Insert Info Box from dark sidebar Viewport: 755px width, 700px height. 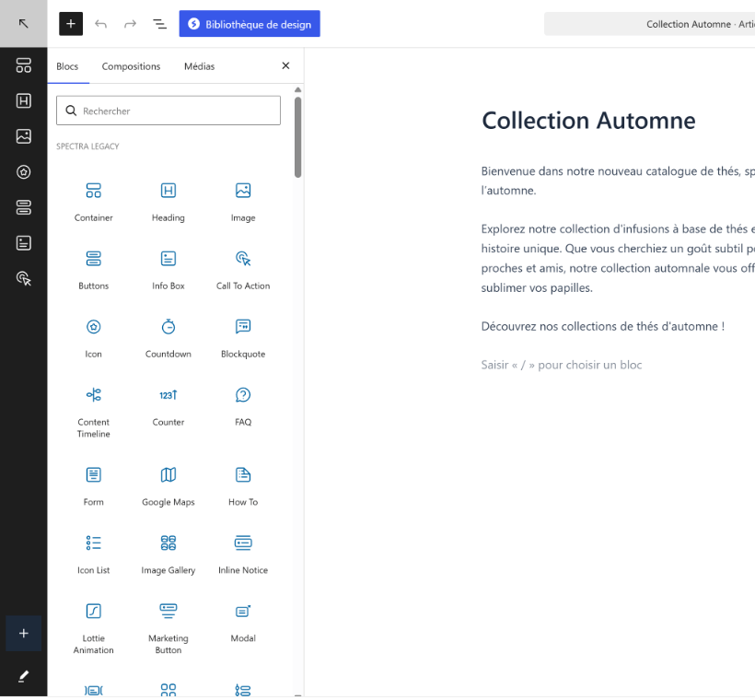[24, 243]
